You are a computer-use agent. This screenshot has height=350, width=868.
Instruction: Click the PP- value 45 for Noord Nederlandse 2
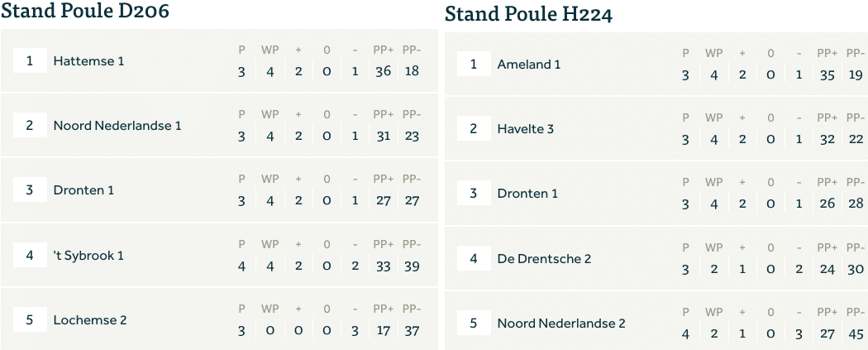[856, 334]
